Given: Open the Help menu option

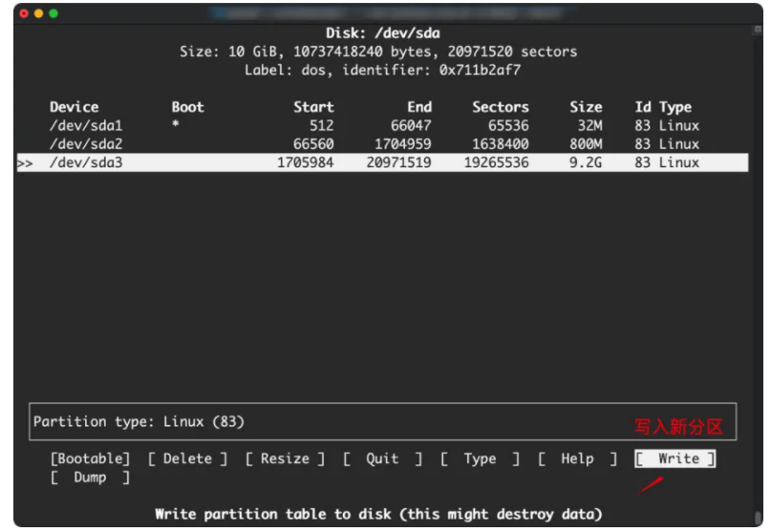Looking at the screenshot, I should tap(577, 458).
